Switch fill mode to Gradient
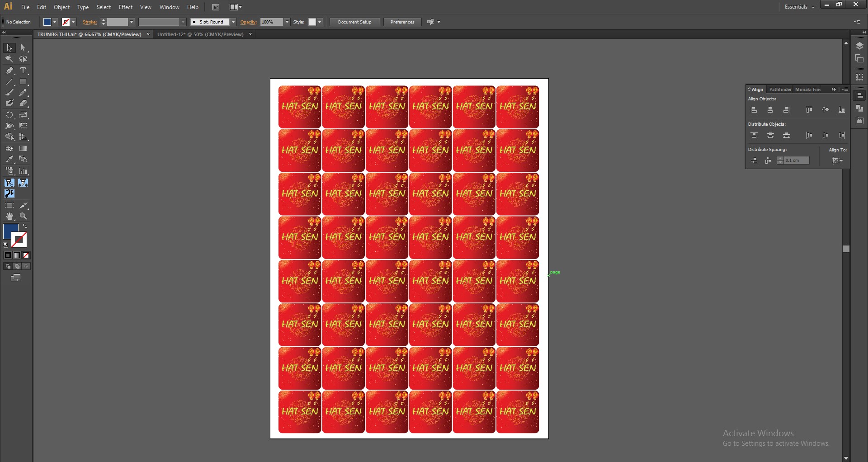868x462 pixels. click(x=17, y=255)
